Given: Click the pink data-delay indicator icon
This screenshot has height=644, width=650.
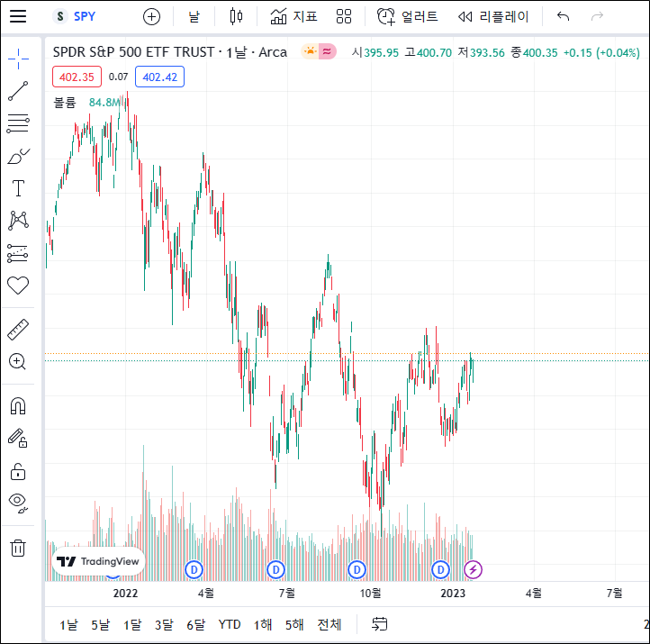Looking at the screenshot, I should [x=327, y=52].
